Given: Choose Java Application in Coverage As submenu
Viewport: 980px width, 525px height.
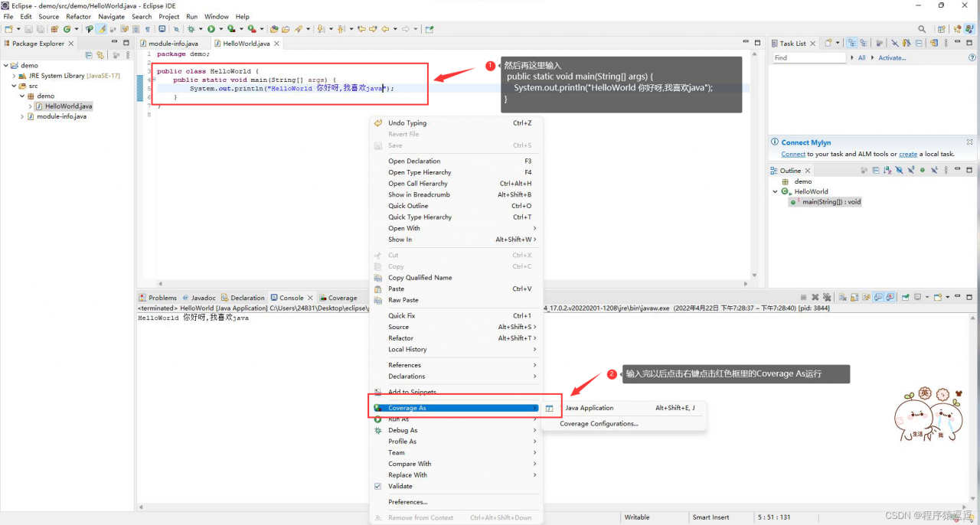Looking at the screenshot, I should click(x=623, y=408).
